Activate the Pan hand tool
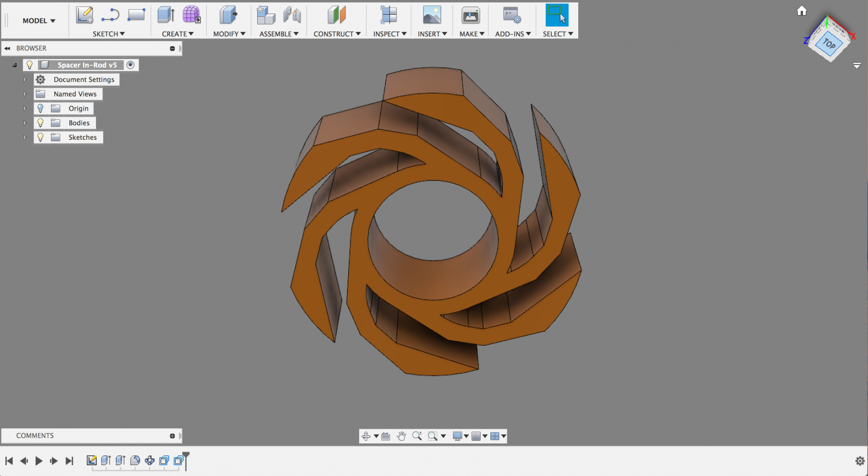 [x=401, y=436]
